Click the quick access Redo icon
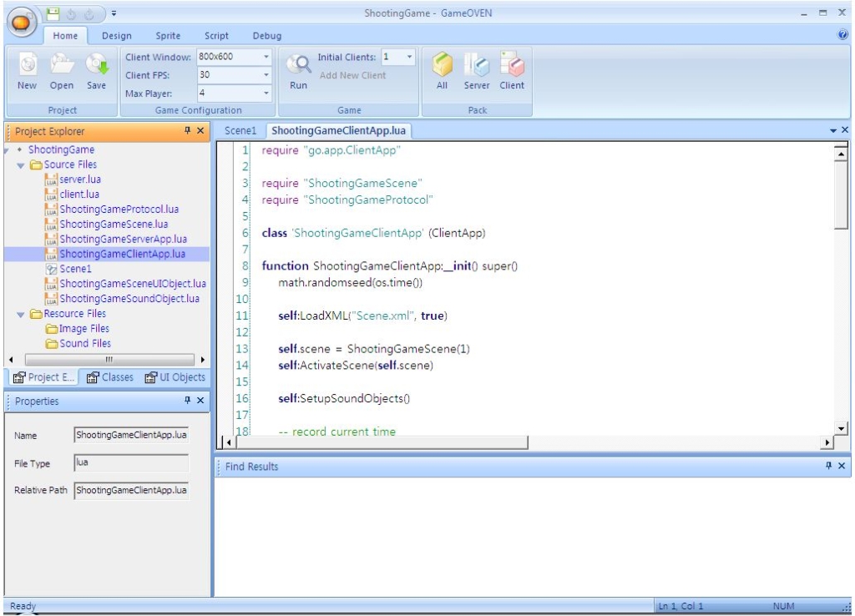The height and width of the screenshot is (616, 855). coord(89,13)
